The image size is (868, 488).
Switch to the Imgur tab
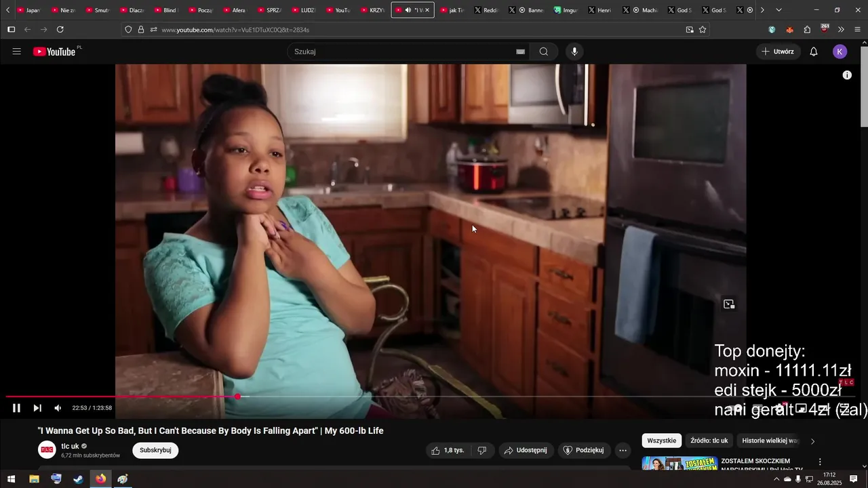566,10
